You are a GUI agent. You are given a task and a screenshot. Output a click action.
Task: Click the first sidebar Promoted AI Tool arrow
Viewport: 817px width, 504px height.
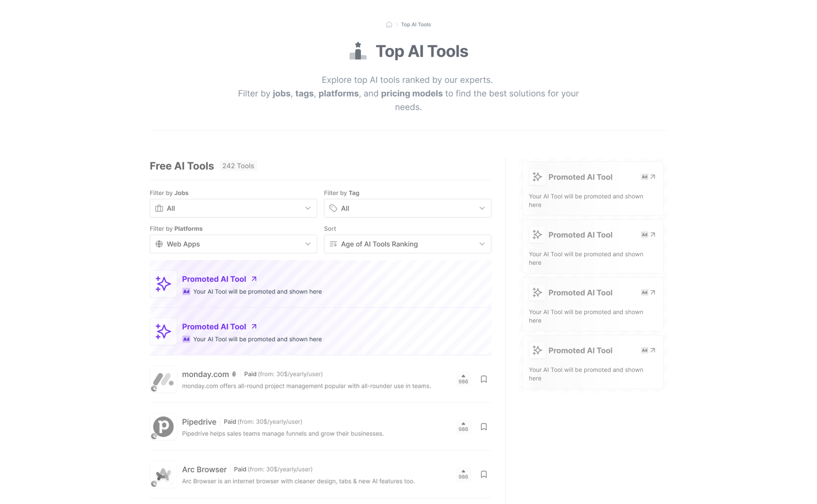click(x=653, y=177)
